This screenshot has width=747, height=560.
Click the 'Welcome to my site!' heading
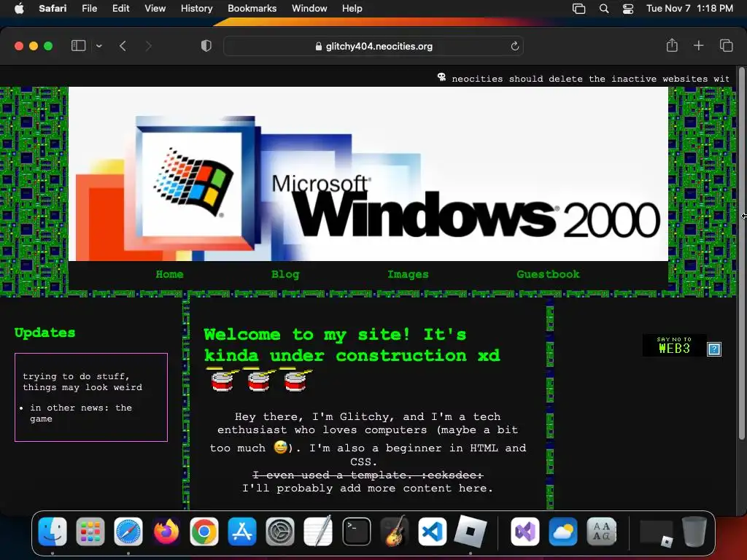tap(352, 345)
